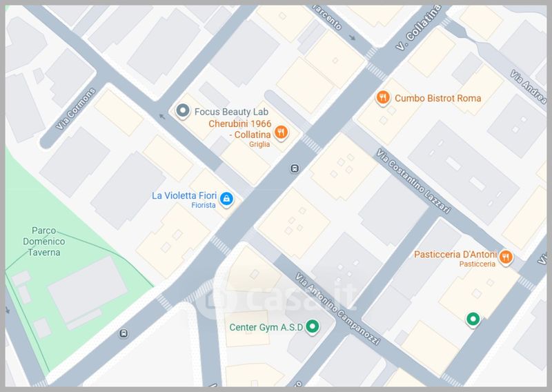The height and width of the screenshot is (392, 552).
Task: Click the bus stop icon near the park
Action: [124, 333]
